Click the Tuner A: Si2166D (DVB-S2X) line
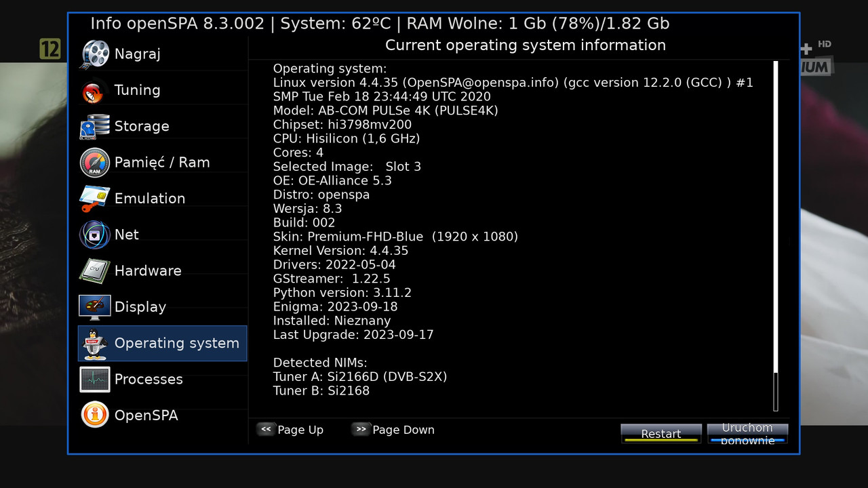This screenshot has width=868, height=488. pos(360,377)
